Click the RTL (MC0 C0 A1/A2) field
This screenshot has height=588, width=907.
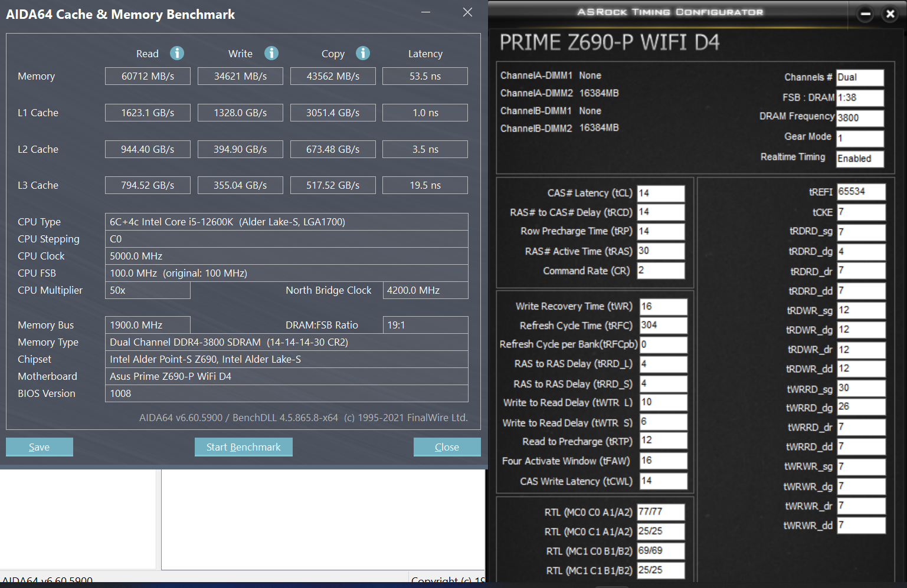point(661,512)
